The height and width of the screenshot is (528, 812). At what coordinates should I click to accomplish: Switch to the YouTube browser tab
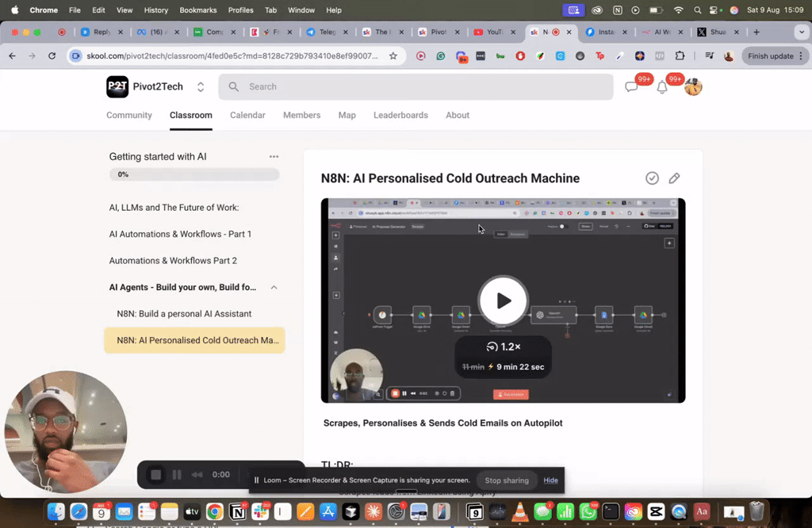click(x=495, y=32)
